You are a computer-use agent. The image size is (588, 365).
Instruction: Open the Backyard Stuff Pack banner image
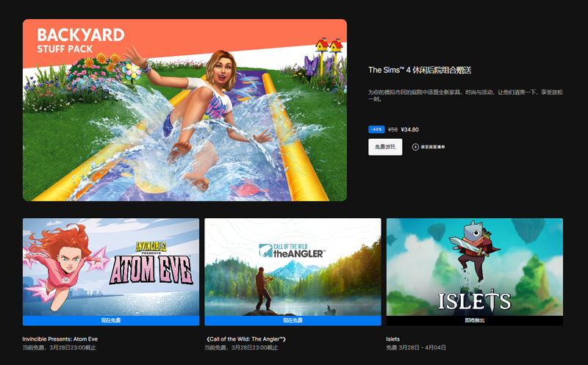[184, 110]
